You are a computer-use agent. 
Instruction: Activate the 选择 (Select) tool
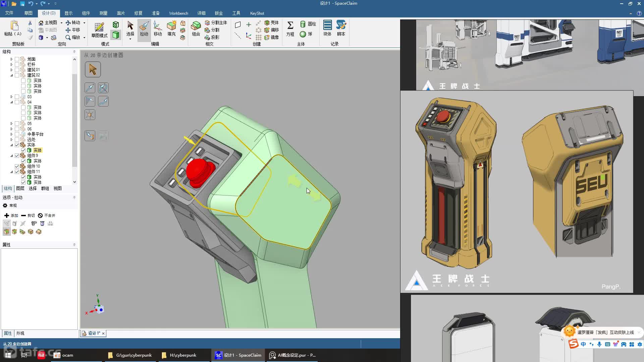130,29
